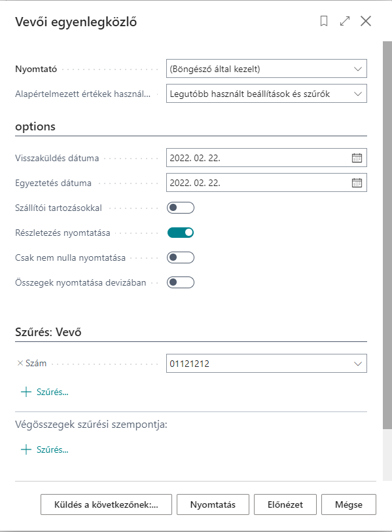
Task: Open calendar picker for Visszaküldés dátuma
Action: [357, 158]
